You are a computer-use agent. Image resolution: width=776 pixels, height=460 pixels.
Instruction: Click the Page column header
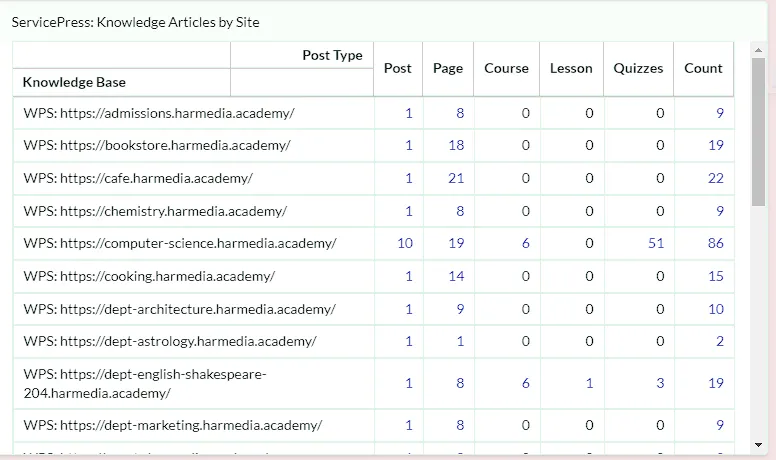click(x=448, y=68)
